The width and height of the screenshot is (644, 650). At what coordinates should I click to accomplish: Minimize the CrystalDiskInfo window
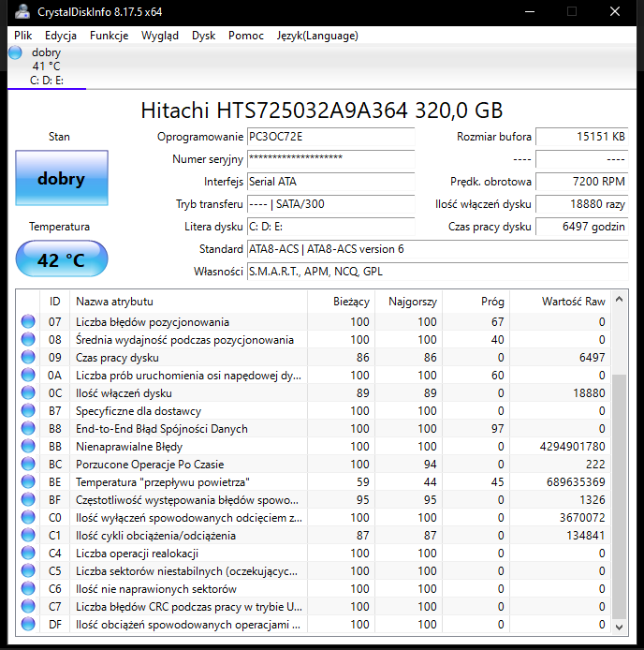coord(530,11)
